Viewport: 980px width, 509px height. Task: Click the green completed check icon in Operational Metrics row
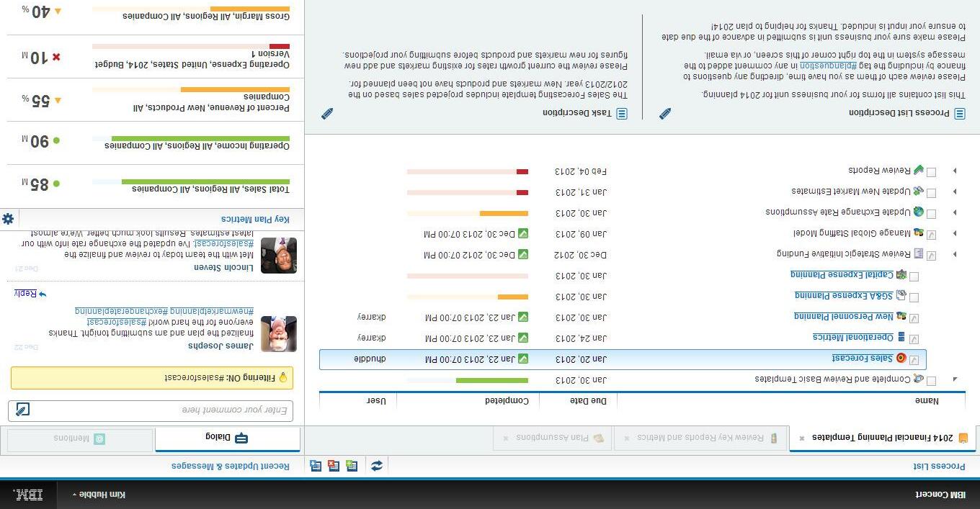[523, 338]
